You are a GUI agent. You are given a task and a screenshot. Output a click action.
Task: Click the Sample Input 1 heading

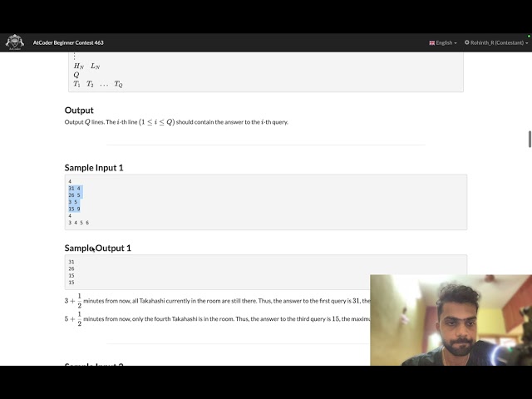(x=94, y=168)
